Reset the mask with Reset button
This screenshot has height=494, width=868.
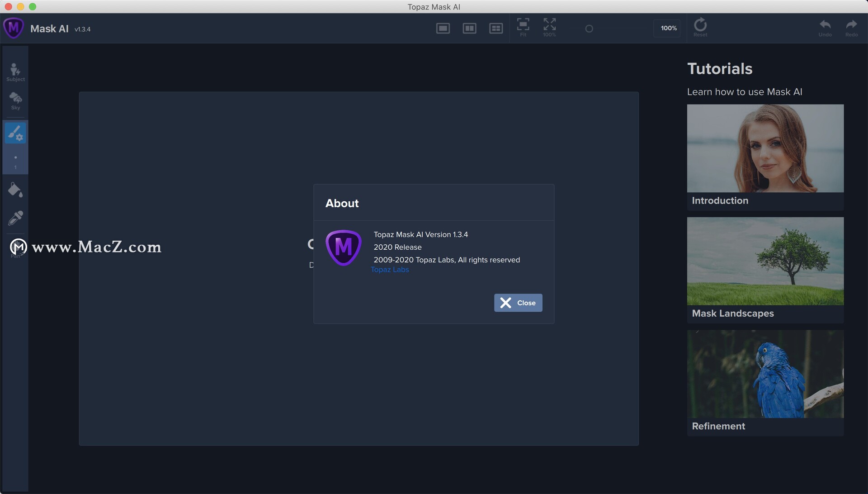[700, 27]
